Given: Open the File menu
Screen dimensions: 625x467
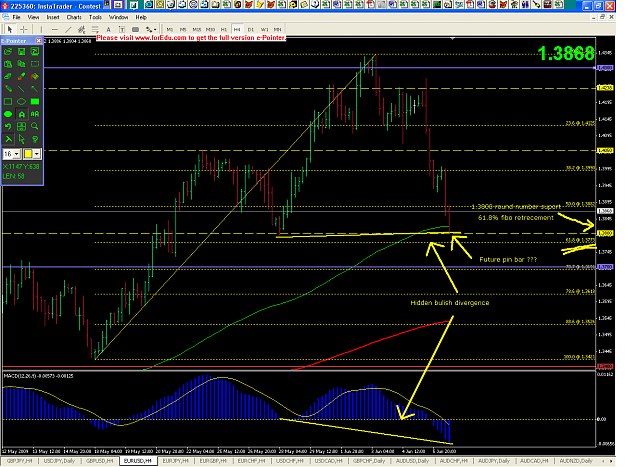Looking at the screenshot, I should pos(16,18).
